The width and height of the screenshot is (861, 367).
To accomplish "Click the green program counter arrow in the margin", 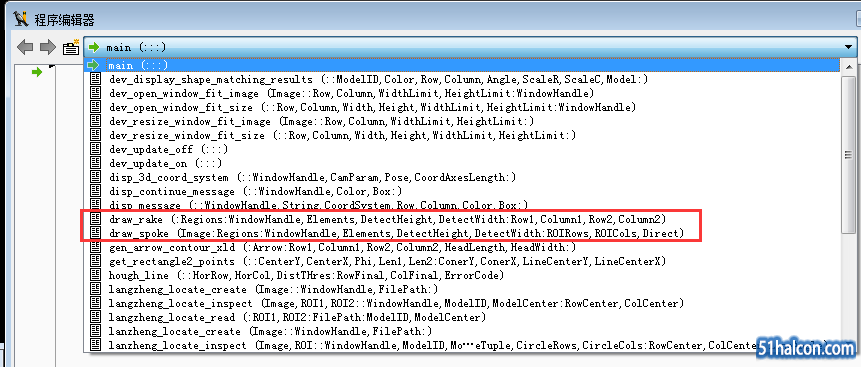I will (37, 72).
